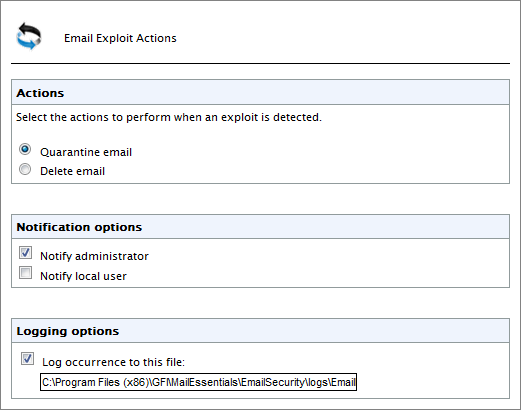Click the 'Log occurrence to this file:' label
Viewport: 521px width, 410px height.
113,362
